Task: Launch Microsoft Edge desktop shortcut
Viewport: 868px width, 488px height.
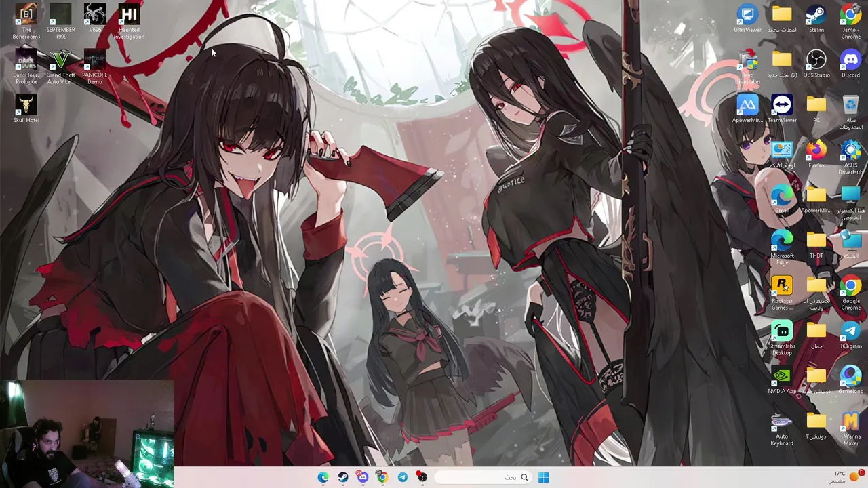Action: pos(782,248)
